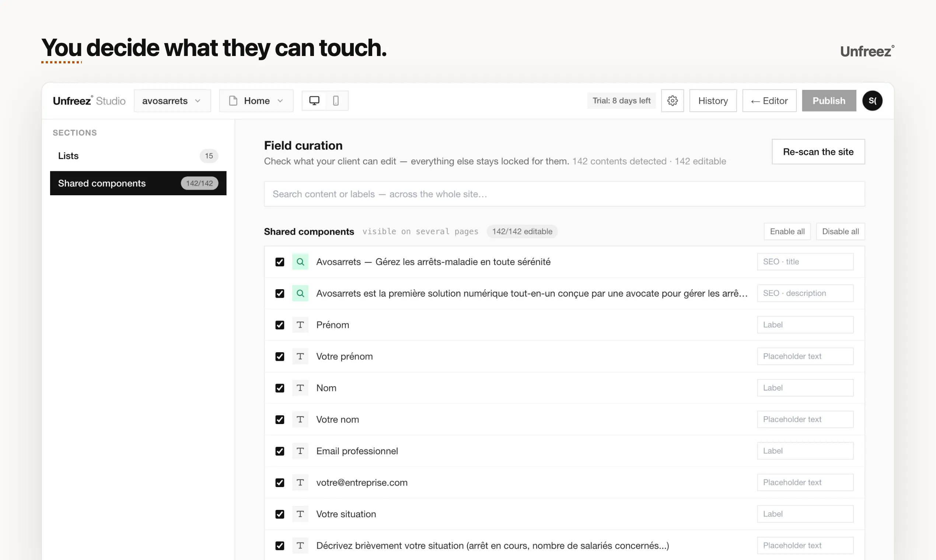Click Label field in Email professionnel row
The image size is (936, 560).
pyautogui.click(x=805, y=451)
